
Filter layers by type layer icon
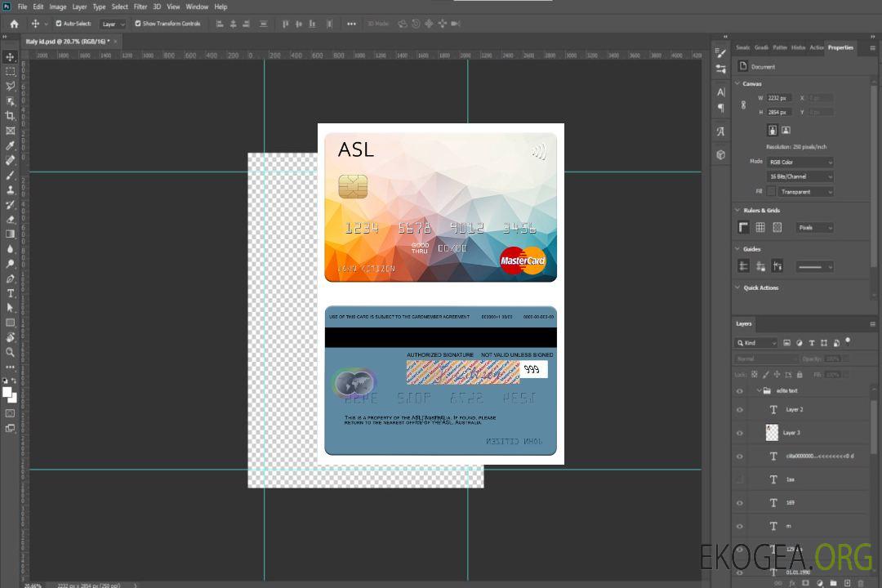click(x=813, y=343)
